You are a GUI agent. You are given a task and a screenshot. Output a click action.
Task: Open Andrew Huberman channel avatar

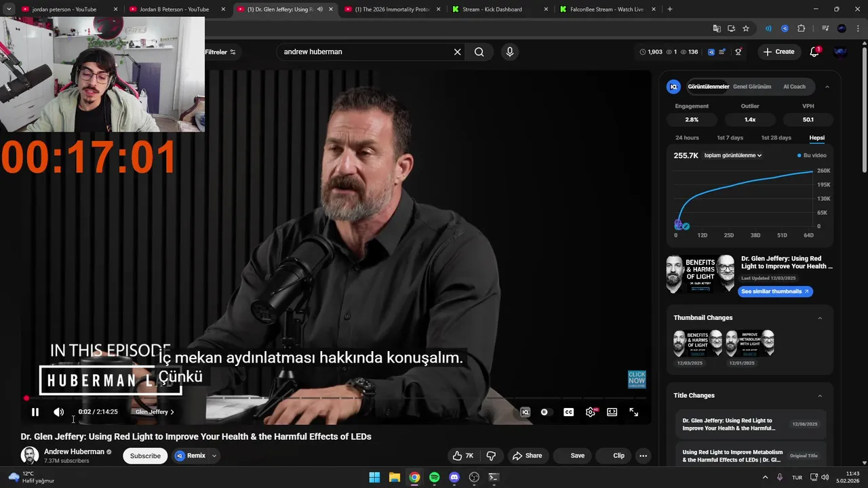(29, 455)
